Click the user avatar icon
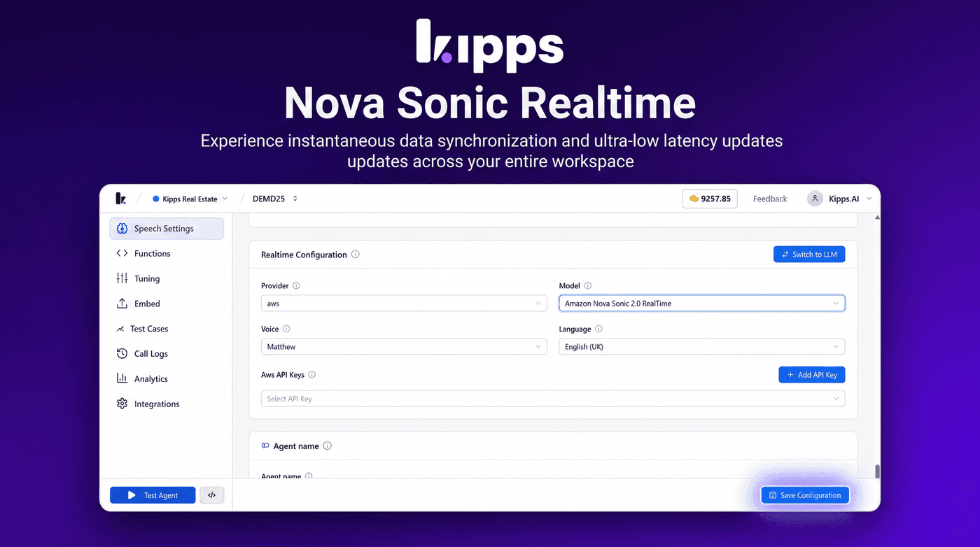Image resolution: width=980 pixels, height=547 pixels. (815, 199)
